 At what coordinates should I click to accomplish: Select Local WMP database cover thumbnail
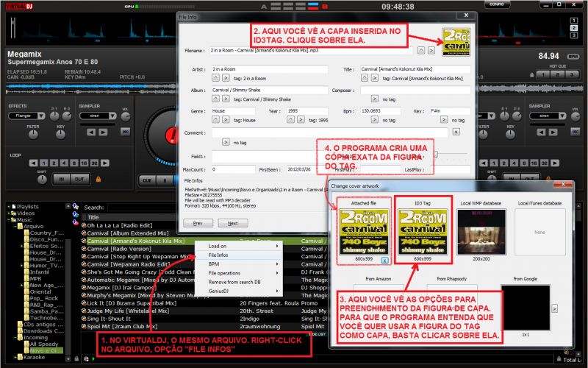click(x=481, y=232)
